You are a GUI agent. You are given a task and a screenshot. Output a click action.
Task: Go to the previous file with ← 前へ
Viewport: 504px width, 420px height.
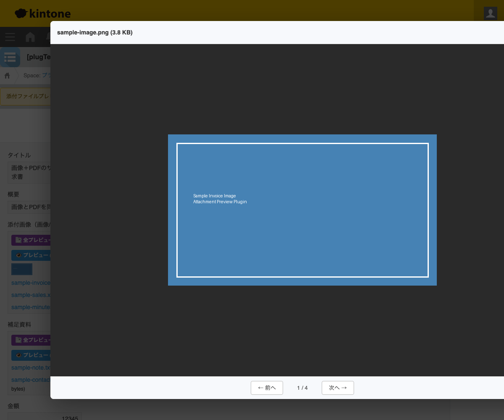[x=267, y=388]
